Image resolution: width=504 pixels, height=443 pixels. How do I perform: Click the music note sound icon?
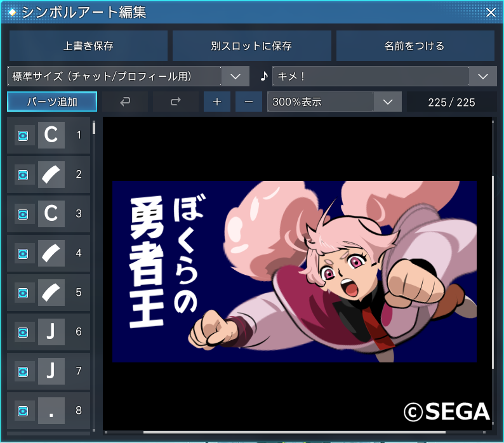coord(264,76)
